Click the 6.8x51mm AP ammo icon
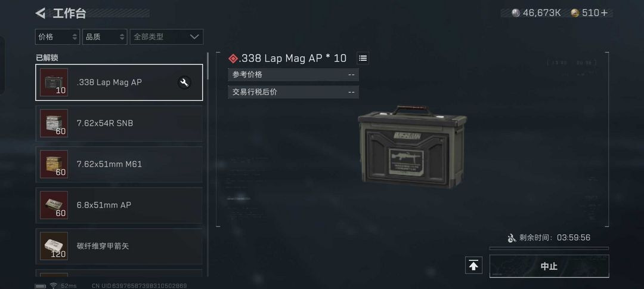 coord(54,205)
